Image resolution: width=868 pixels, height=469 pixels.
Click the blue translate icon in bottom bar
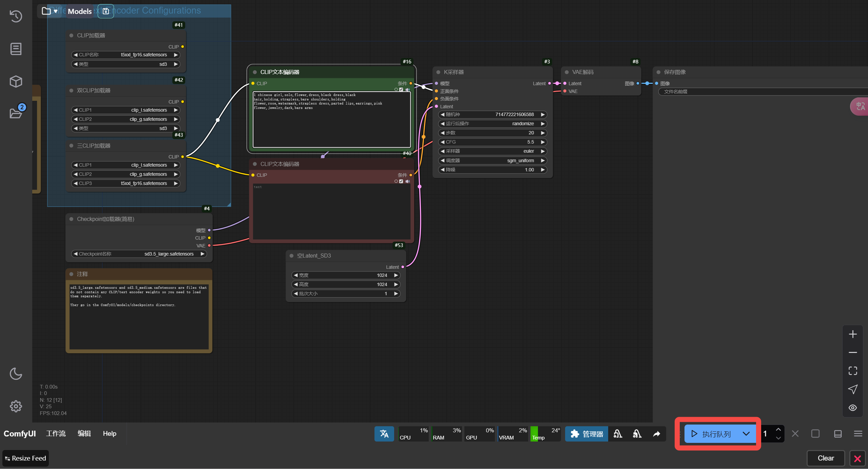[384, 433]
